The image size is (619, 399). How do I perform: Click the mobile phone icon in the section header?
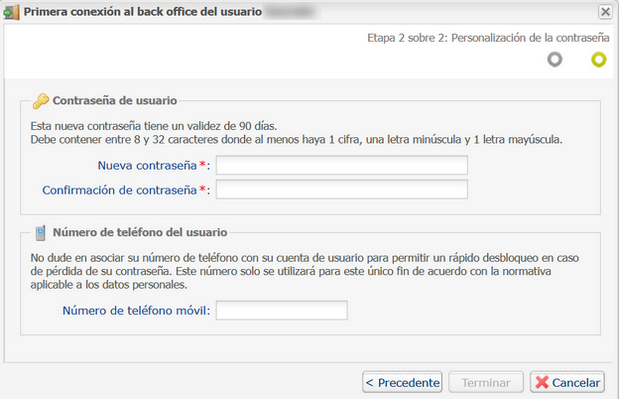pyautogui.click(x=40, y=233)
